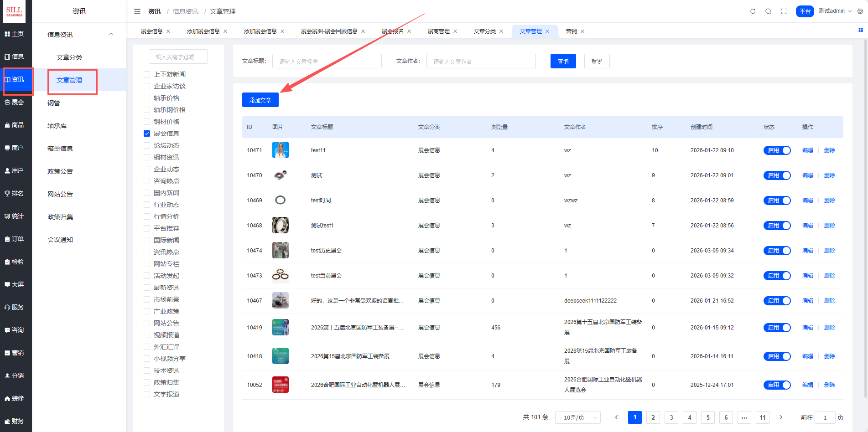Open 展会 in the left sidebar
868x432 pixels.
tap(16, 102)
